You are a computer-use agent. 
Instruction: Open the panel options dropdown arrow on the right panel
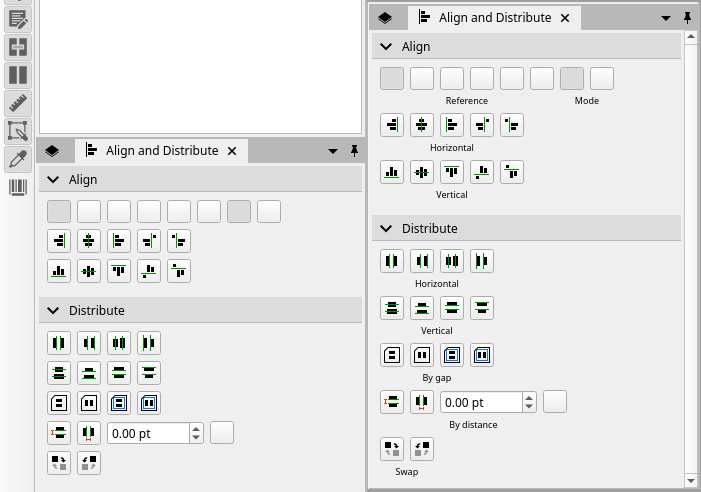point(666,18)
